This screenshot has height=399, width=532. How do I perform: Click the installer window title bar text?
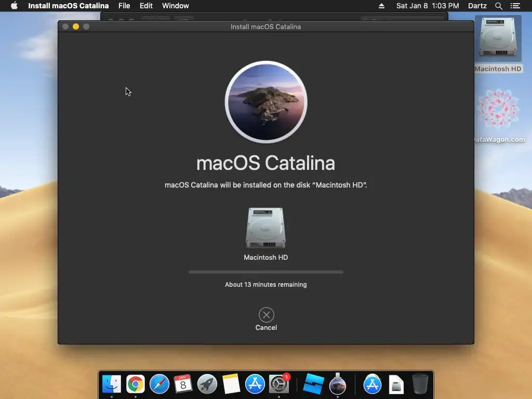tap(265, 26)
